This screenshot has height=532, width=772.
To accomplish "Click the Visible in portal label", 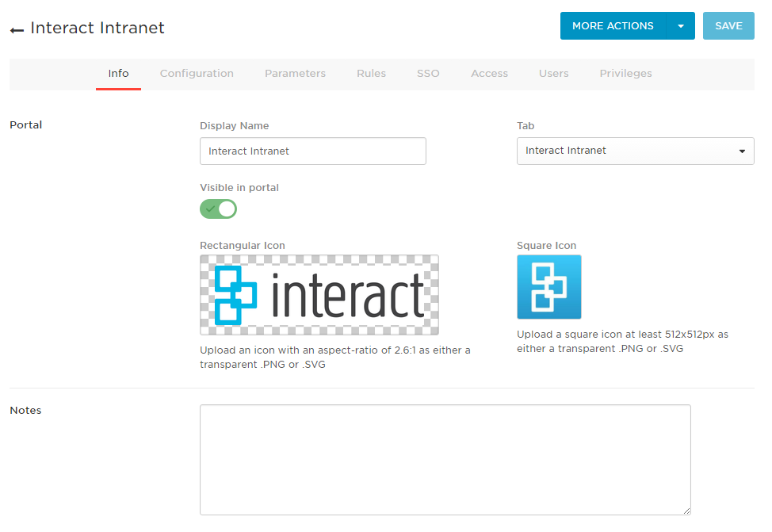I will [x=239, y=188].
